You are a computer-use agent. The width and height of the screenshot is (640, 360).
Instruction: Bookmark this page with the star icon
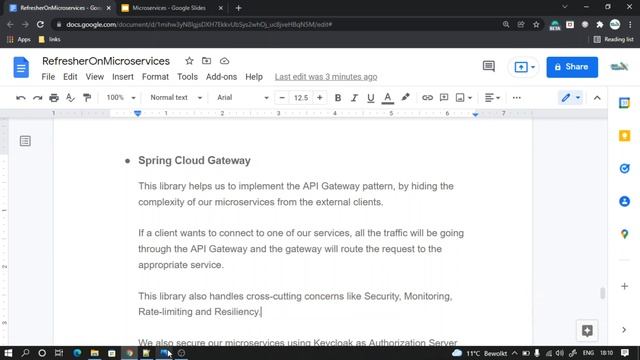[536, 24]
